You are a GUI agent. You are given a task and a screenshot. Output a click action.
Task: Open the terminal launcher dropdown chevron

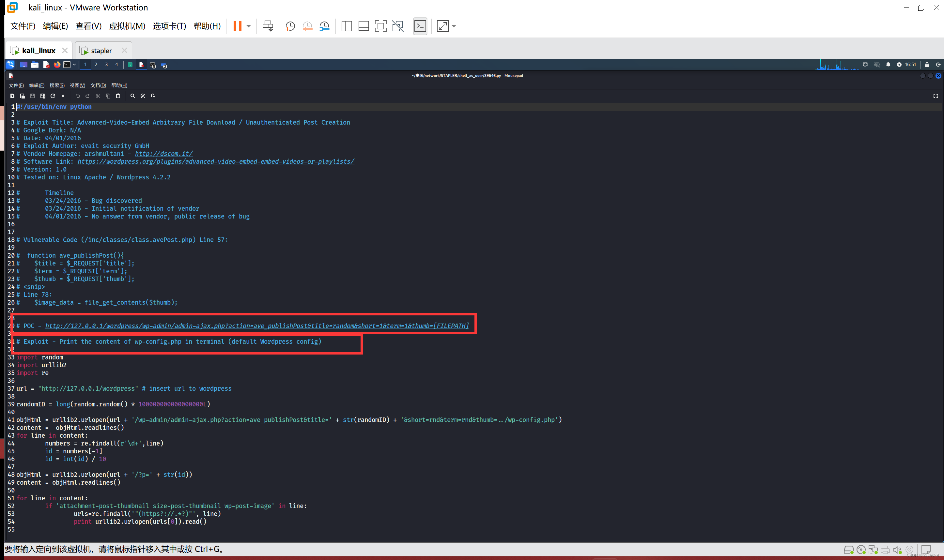pyautogui.click(x=74, y=65)
